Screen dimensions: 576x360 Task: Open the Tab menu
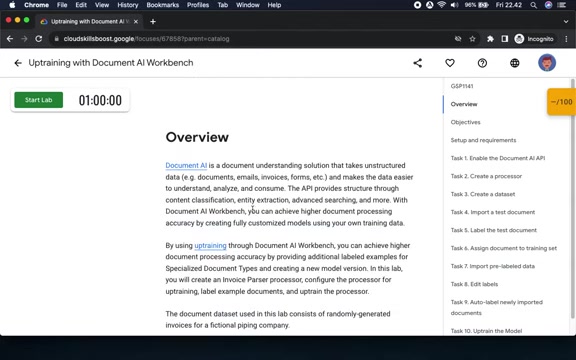pos(223,5)
